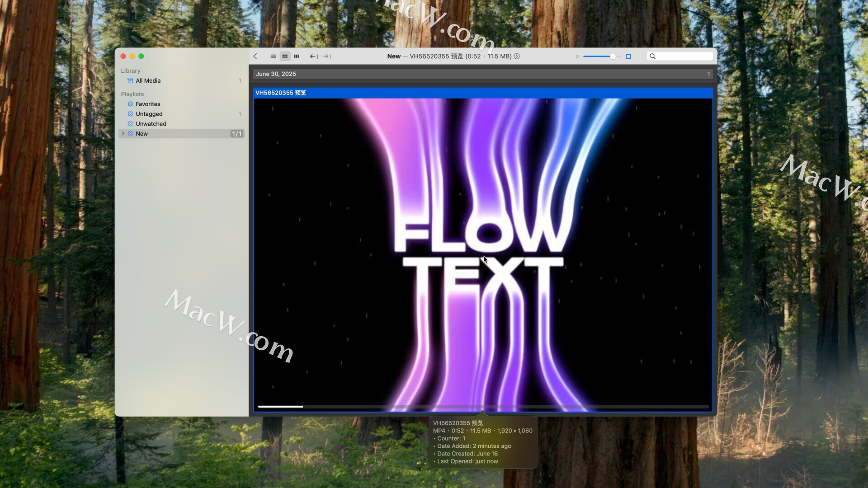Image resolution: width=868 pixels, height=488 pixels.
Task: Click the Unwatched gear icon
Action: 130,124
